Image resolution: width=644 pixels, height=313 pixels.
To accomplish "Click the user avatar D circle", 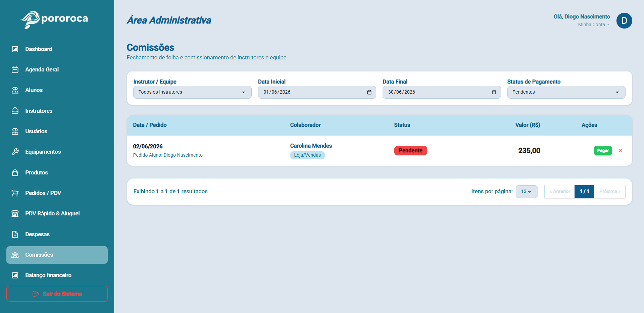I will (624, 21).
